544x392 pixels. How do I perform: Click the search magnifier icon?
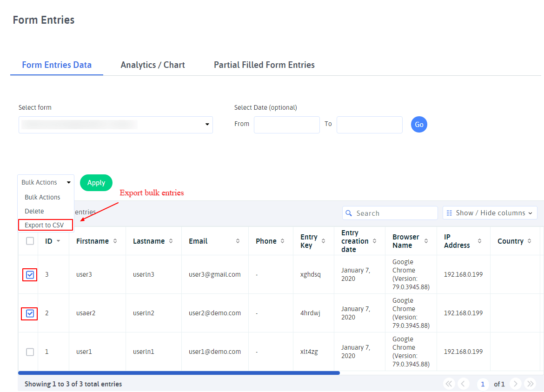349,213
